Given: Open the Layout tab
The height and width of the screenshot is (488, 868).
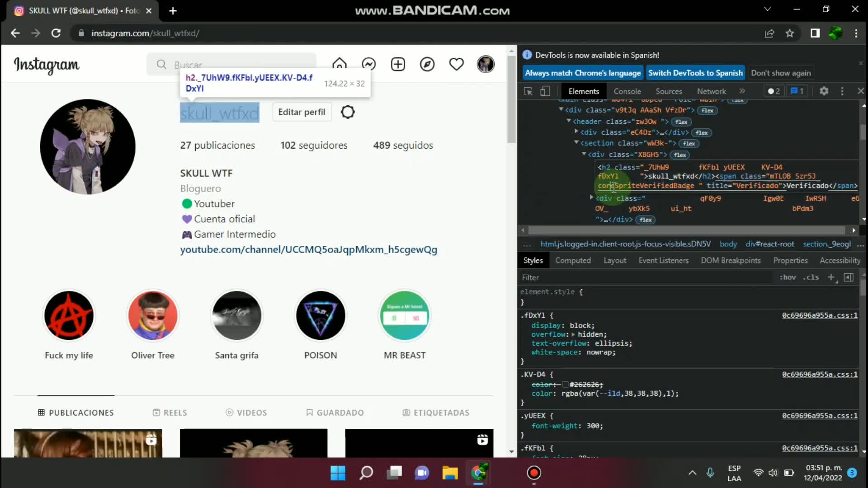Looking at the screenshot, I should 615,261.
